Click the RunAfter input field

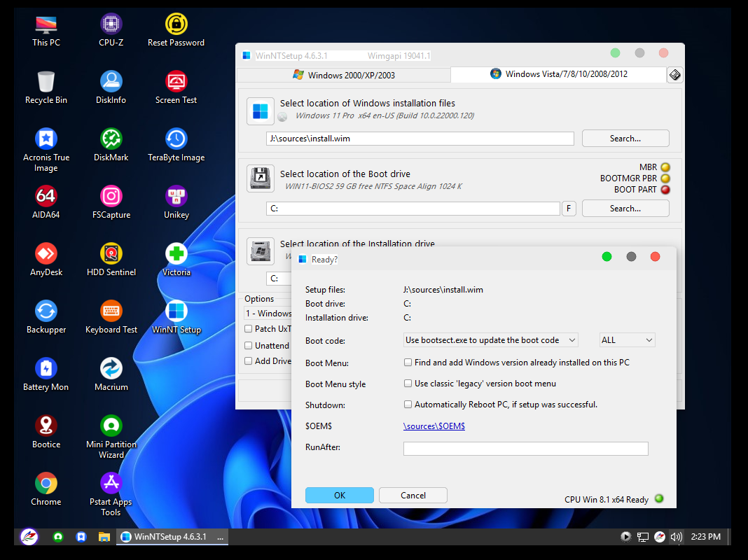tap(526, 449)
